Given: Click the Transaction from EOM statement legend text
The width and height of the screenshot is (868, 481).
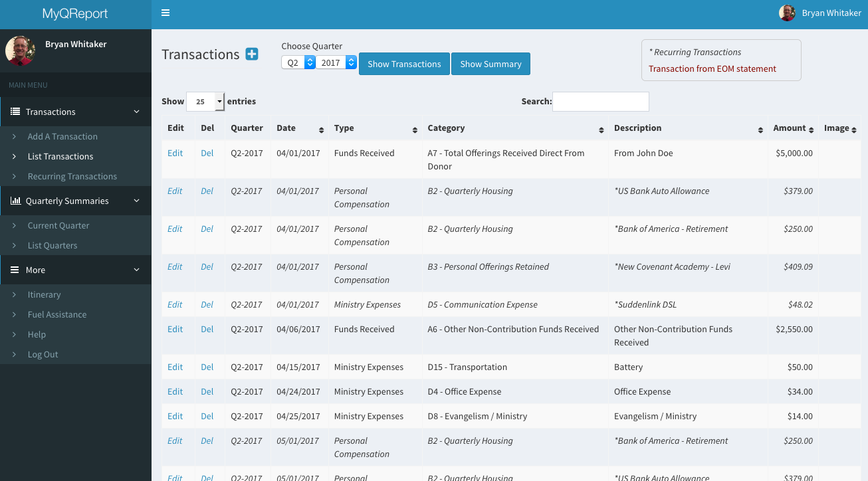Looking at the screenshot, I should pos(712,68).
